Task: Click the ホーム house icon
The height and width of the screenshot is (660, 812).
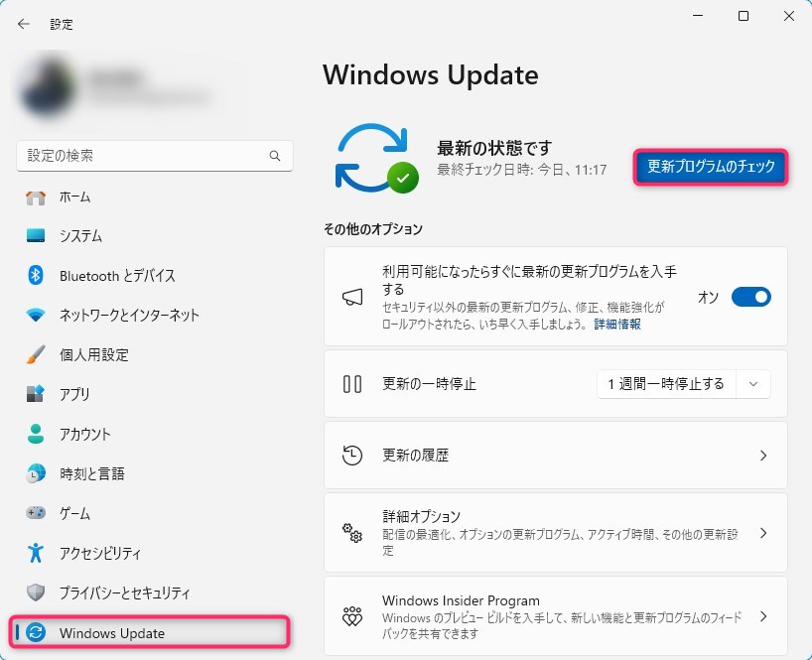Action: point(36,197)
